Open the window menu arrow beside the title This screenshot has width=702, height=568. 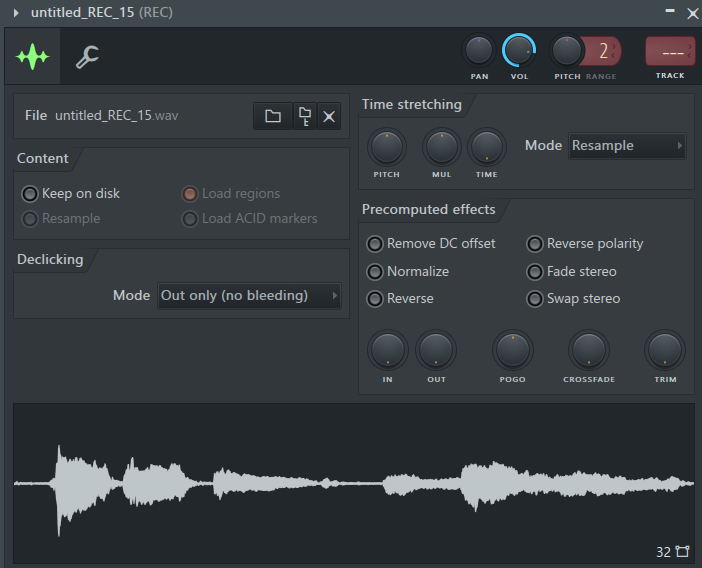16,13
